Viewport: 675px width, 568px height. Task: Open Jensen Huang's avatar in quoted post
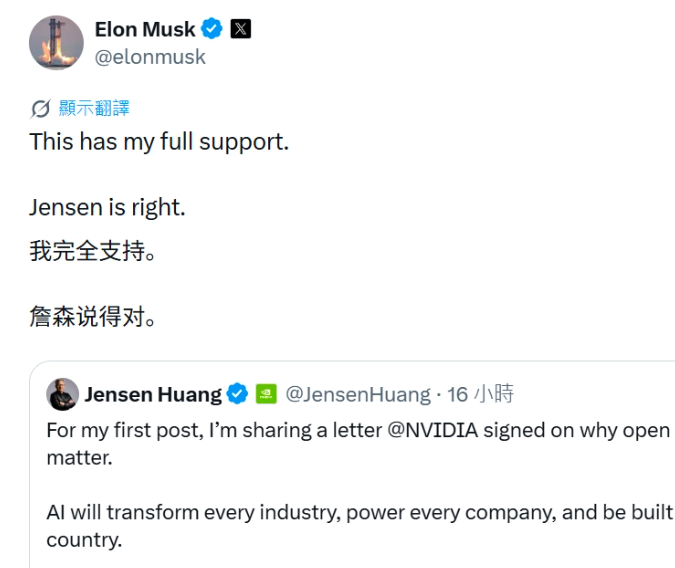[62, 394]
